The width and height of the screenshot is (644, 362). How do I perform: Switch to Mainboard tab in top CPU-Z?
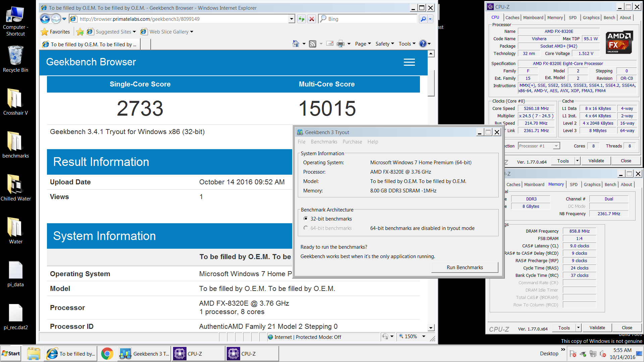(x=533, y=17)
